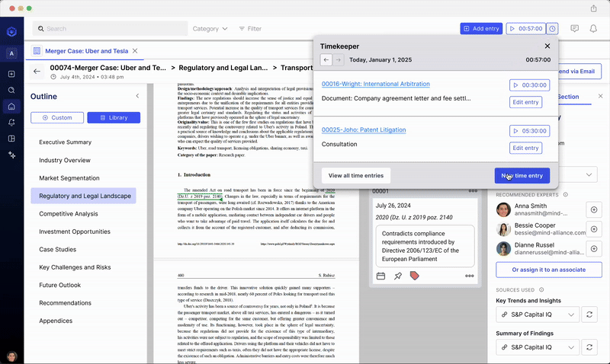Go to next day in Timekeeper
The height and width of the screenshot is (364, 610).
pos(338,60)
